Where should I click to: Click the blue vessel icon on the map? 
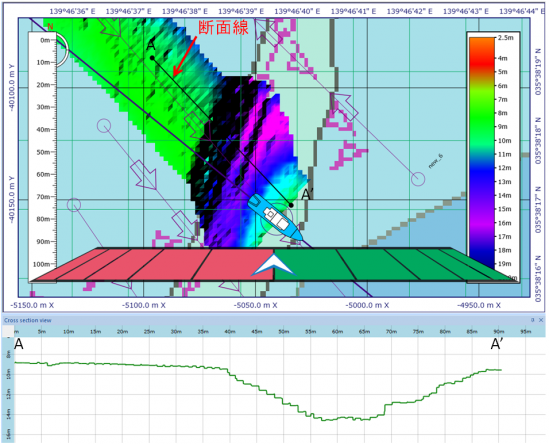pyautogui.click(x=275, y=217)
